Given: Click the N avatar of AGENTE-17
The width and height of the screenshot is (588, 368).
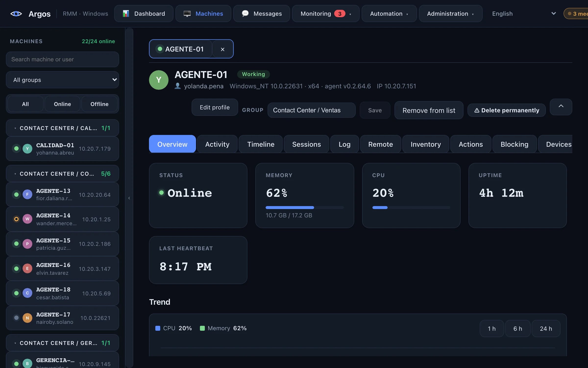Looking at the screenshot, I should coord(27,318).
